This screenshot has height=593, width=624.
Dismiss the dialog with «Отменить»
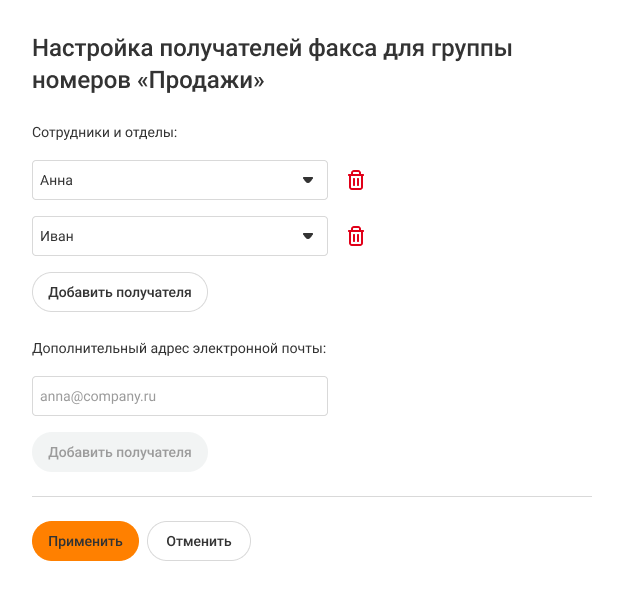coord(198,541)
